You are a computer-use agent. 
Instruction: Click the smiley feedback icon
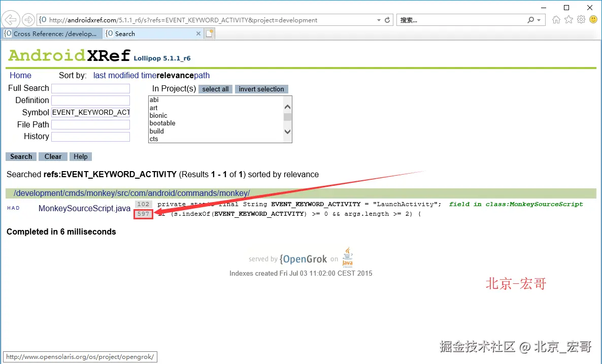click(x=593, y=20)
